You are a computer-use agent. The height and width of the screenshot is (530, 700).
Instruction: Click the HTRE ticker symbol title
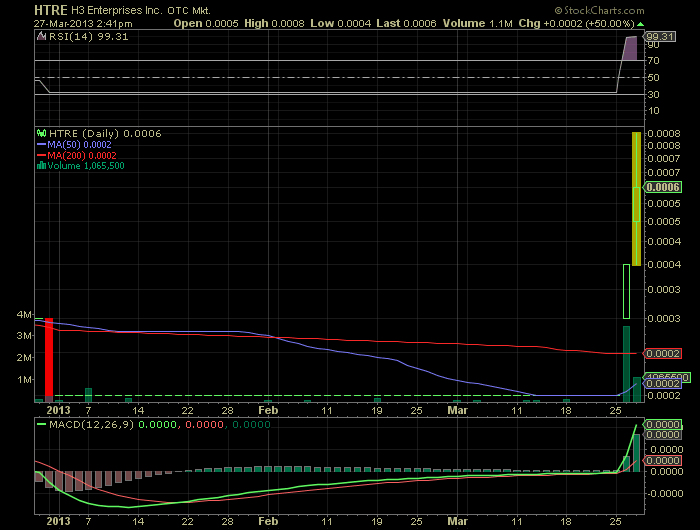point(50,10)
